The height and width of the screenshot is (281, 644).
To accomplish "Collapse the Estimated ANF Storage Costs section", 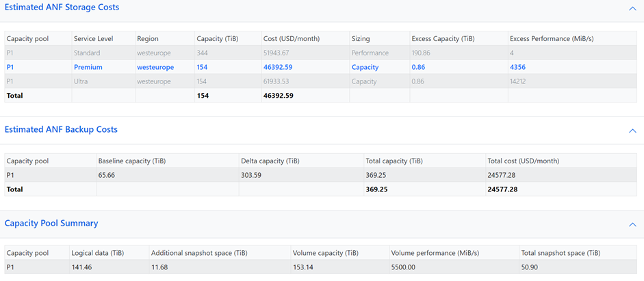I will [x=632, y=8].
